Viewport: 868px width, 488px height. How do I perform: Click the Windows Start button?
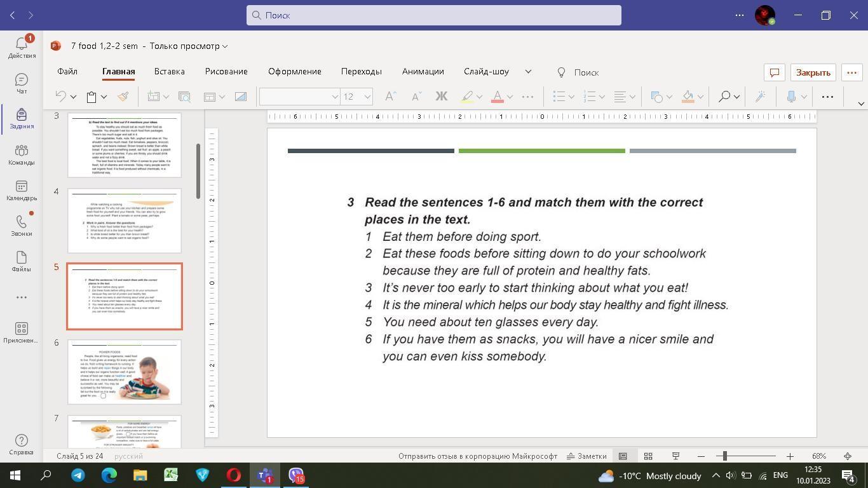15,475
